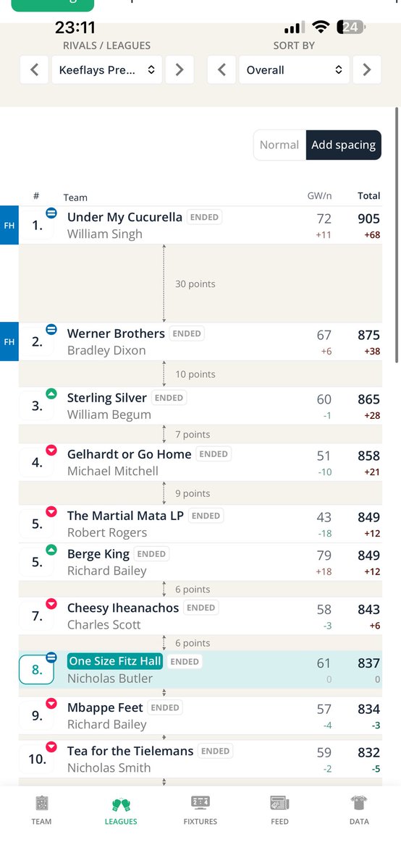Go to next league with right chevron
The image size is (401, 868).
tap(180, 70)
